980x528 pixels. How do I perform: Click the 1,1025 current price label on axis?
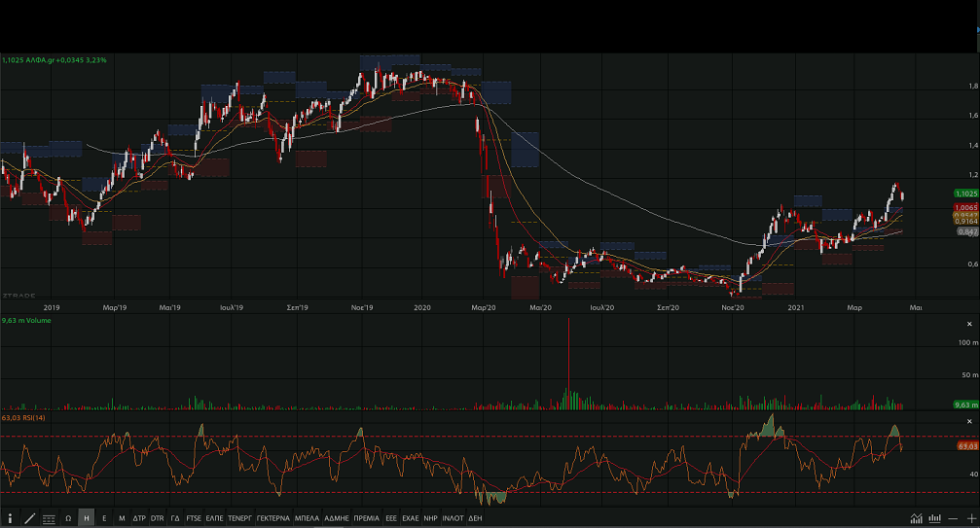[x=965, y=194]
